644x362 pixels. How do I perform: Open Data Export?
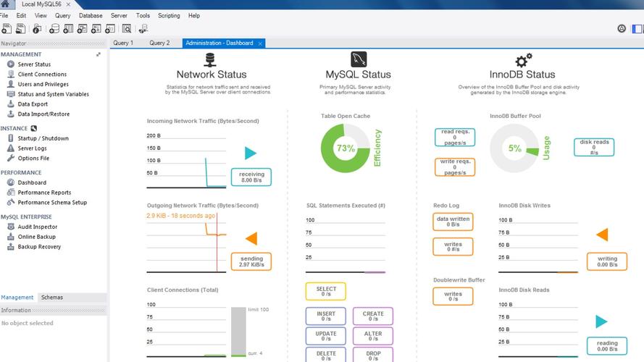point(33,104)
